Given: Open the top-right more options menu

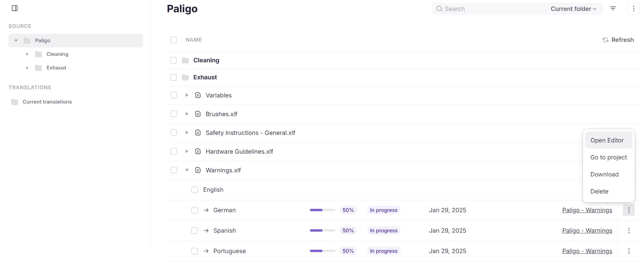Looking at the screenshot, I should coord(633,9).
